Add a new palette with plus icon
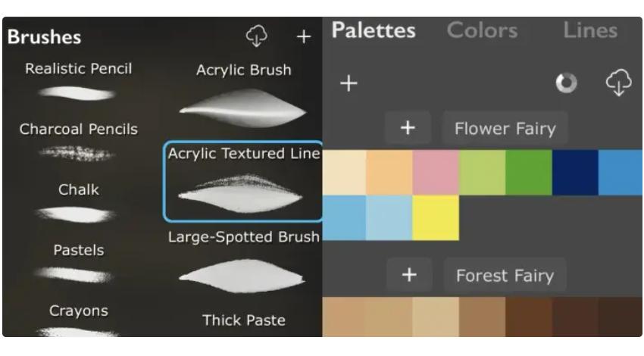The width and height of the screenshot is (644, 356). (349, 83)
